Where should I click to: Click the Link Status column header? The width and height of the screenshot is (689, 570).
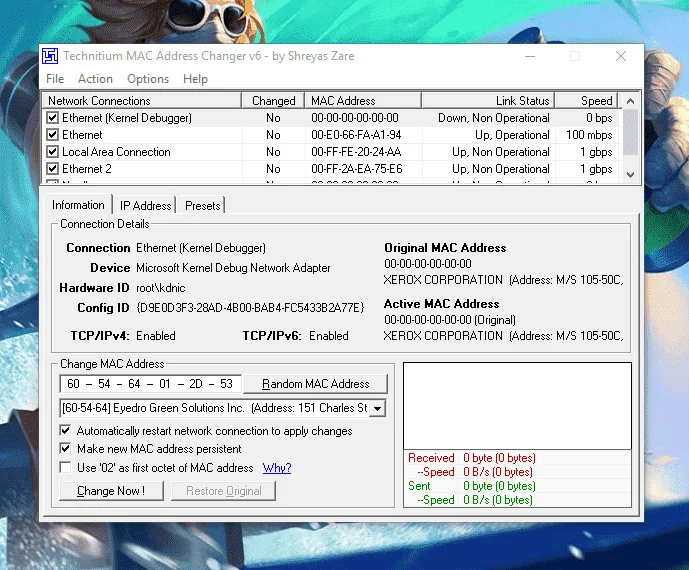click(488, 101)
